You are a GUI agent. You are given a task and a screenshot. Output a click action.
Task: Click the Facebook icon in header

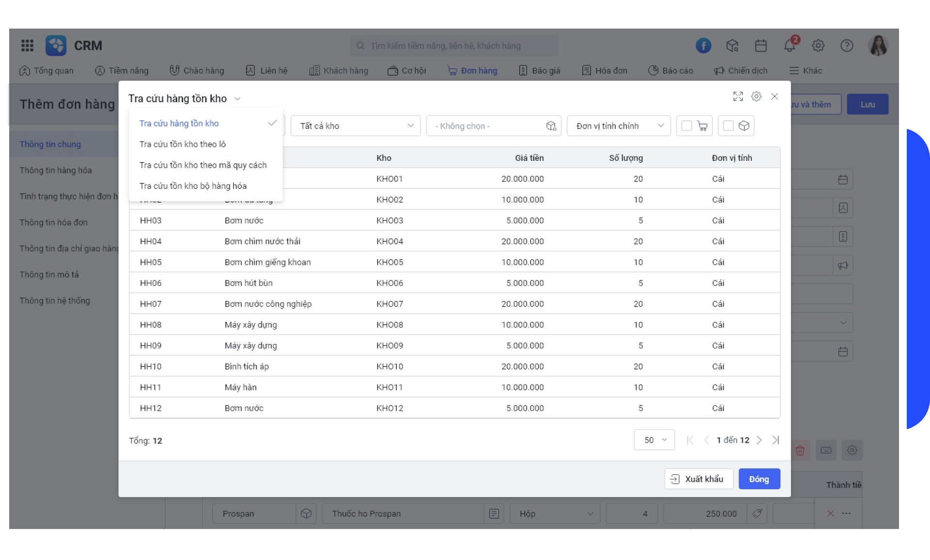pos(703,46)
